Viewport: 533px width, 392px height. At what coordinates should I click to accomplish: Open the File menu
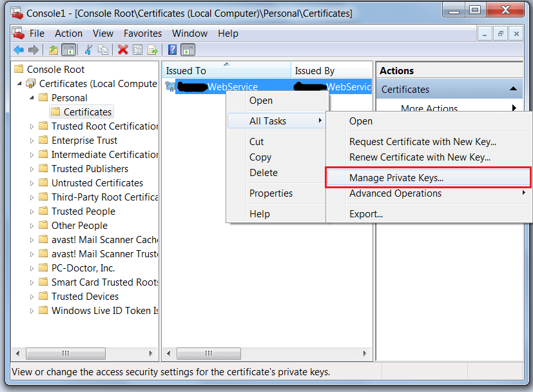(37, 34)
